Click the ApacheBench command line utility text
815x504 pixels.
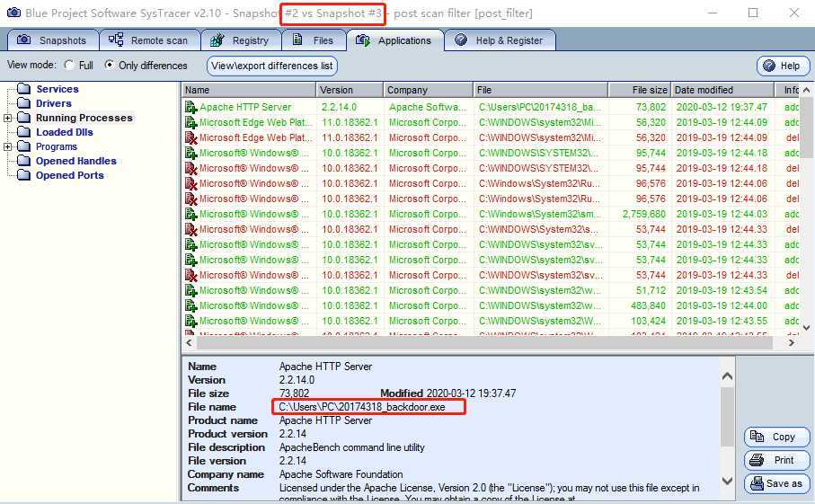click(x=352, y=447)
